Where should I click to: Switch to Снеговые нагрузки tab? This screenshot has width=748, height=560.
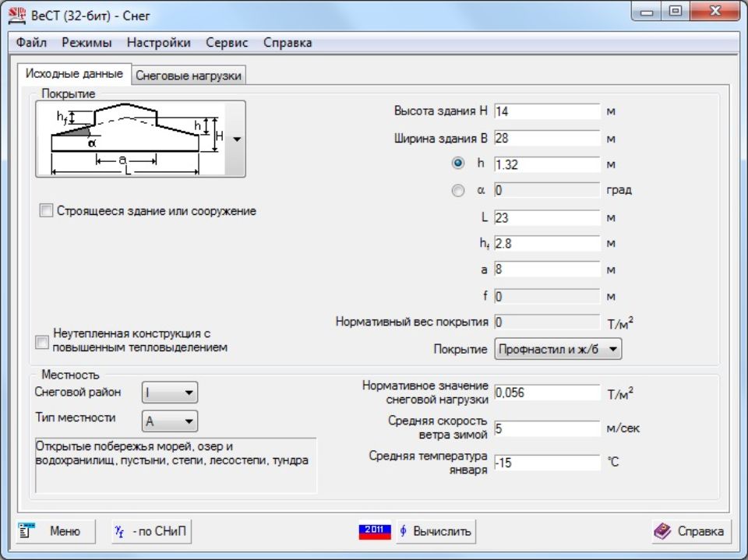pos(189,76)
